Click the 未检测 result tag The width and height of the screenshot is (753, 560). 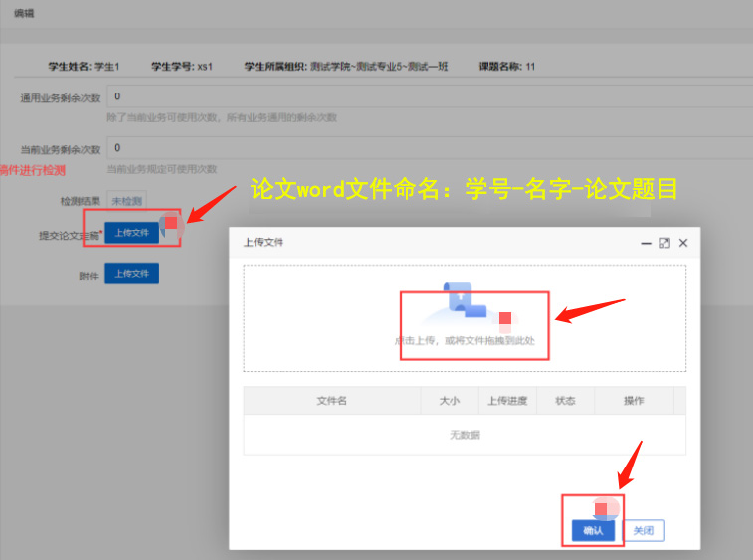coord(126,201)
